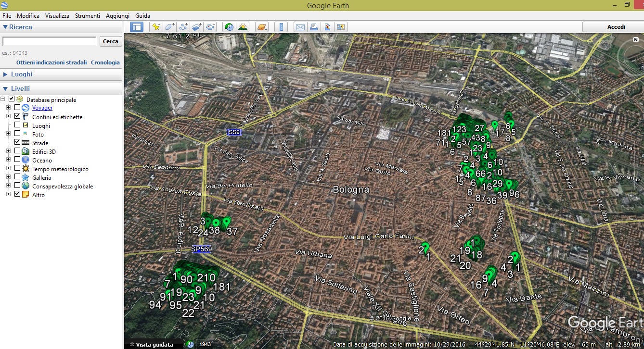Show historical imagery with the clock icon
The height and width of the screenshot is (349, 644).
[229, 27]
